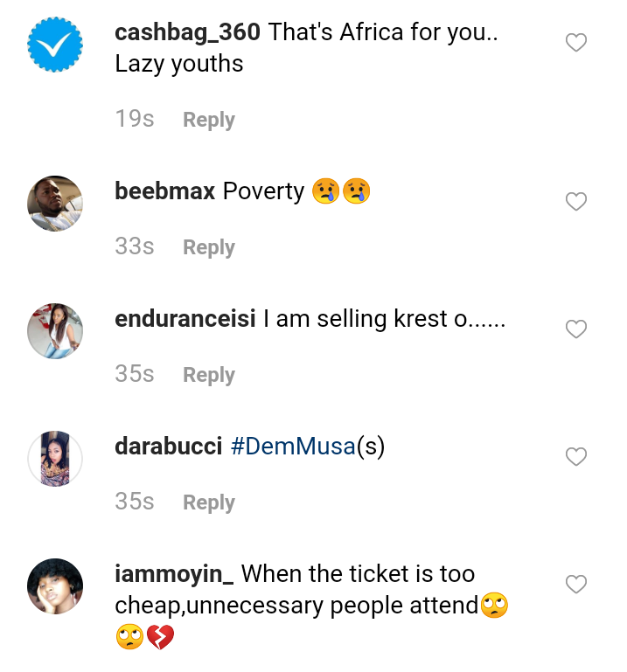The width and height of the screenshot is (627, 672).
Task: Open iammoyin_'s profile picture
Action: coord(55,586)
